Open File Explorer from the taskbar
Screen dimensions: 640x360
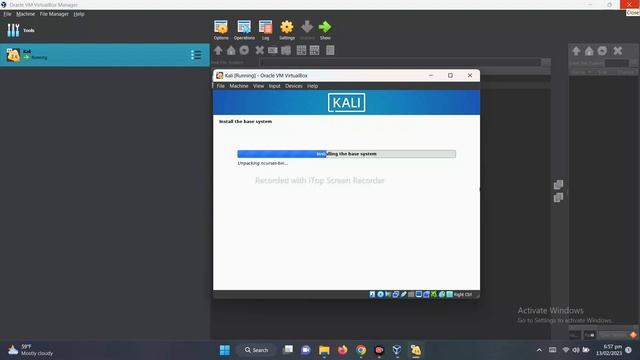pos(324,350)
